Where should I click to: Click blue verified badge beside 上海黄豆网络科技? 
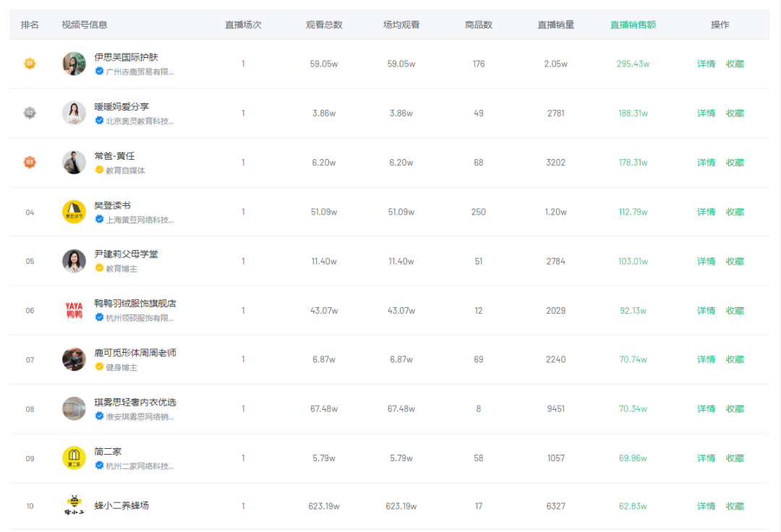[99, 220]
